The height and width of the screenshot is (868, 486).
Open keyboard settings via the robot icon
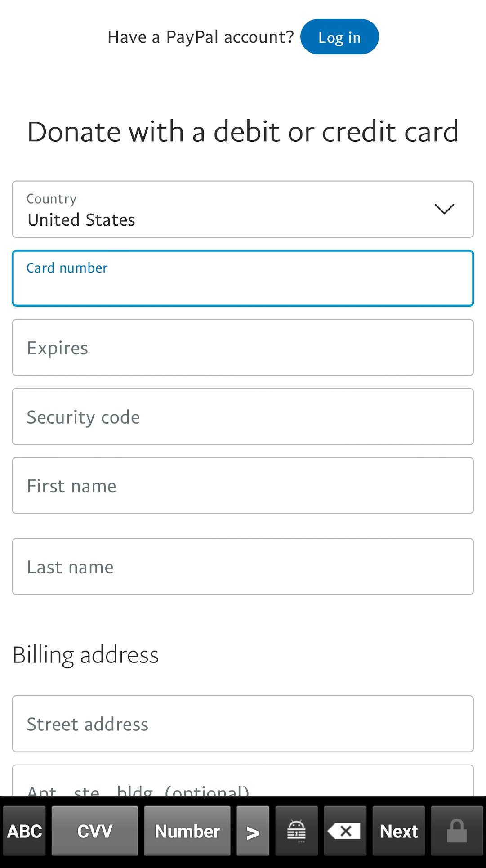click(296, 831)
